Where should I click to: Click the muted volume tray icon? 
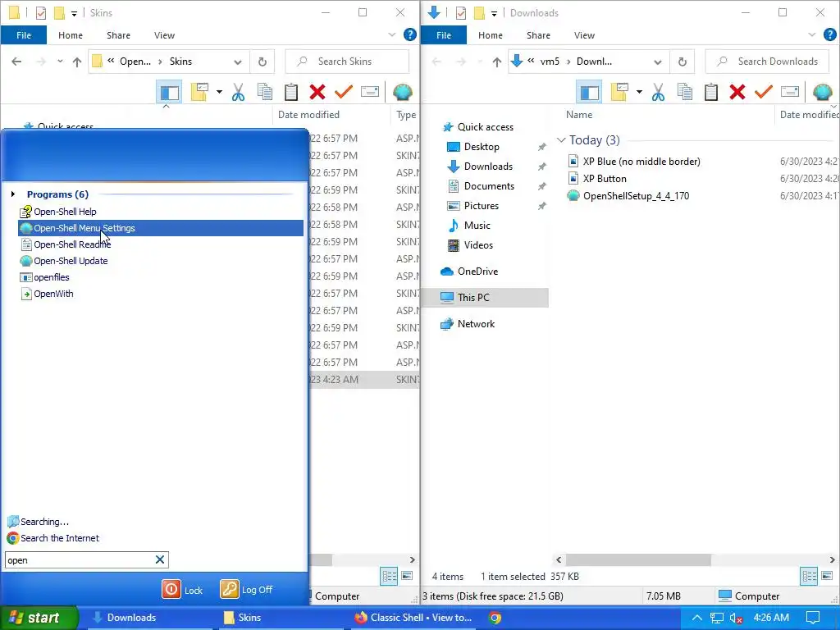click(736, 619)
